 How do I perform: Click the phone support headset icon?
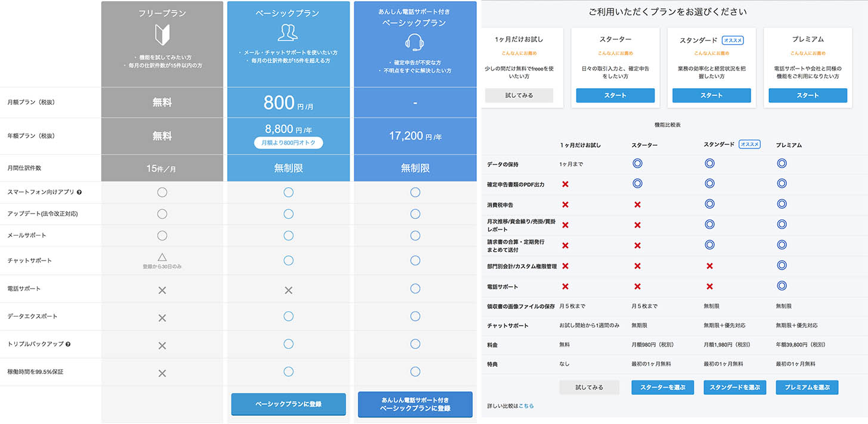[x=415, y=43]
